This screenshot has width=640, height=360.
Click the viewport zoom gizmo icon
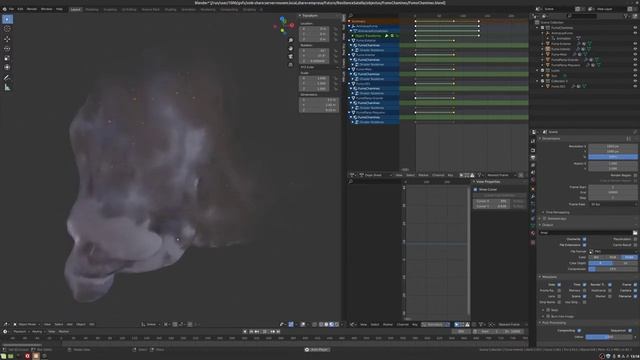pos(291,40)
